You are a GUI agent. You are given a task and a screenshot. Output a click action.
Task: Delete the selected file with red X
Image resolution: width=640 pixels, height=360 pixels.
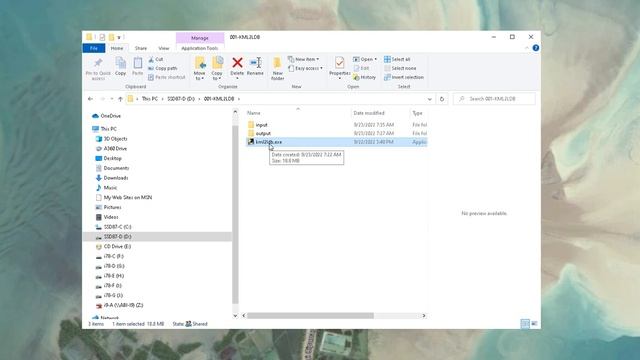pyautogui.click(x=237, y=67)
